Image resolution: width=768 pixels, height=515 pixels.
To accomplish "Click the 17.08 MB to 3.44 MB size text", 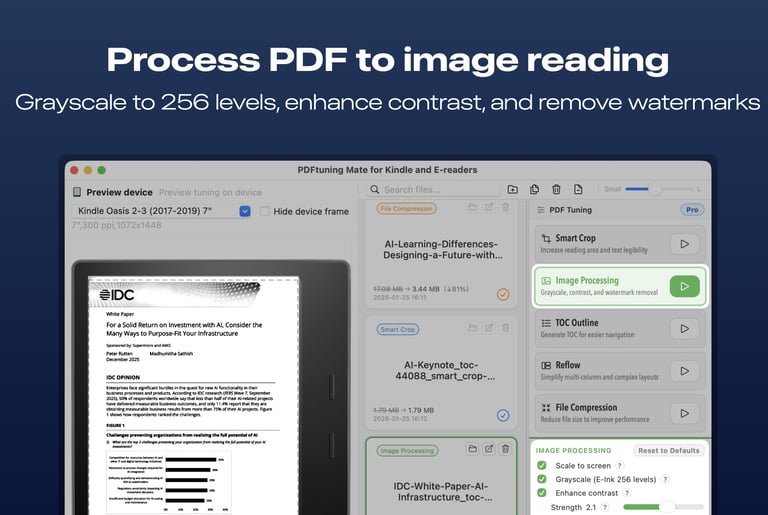I will pos(421,289).
